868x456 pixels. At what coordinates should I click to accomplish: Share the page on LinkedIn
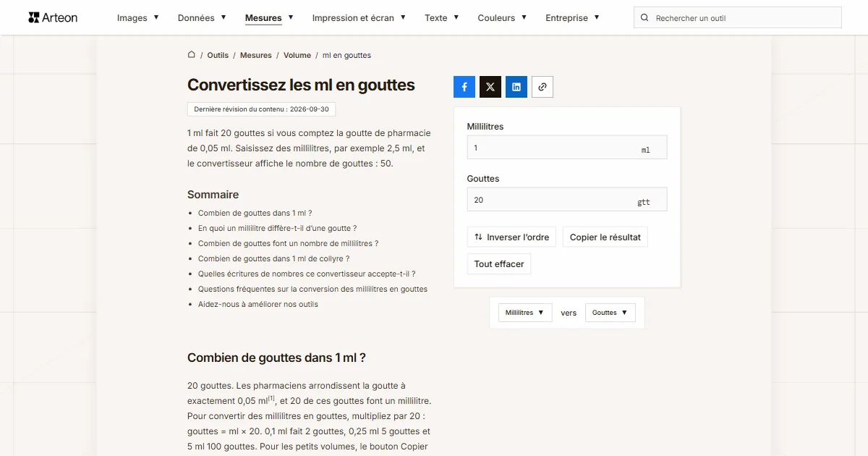(x=516, y=87)
